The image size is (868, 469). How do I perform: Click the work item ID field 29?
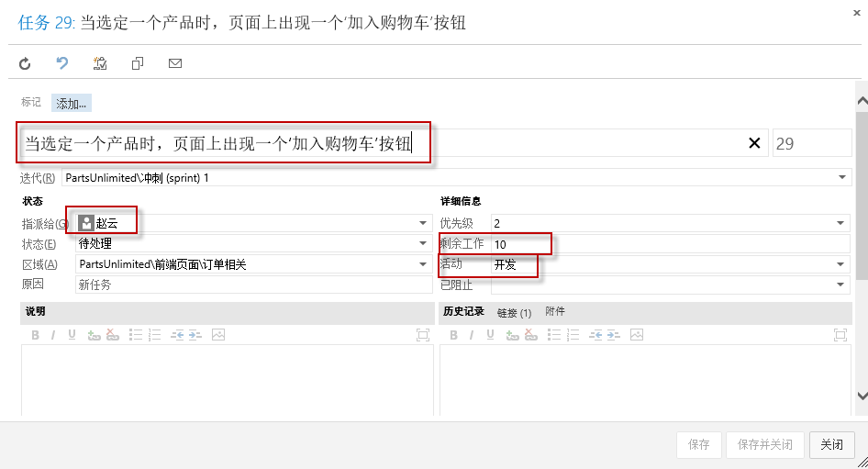(x=811, y=143)
